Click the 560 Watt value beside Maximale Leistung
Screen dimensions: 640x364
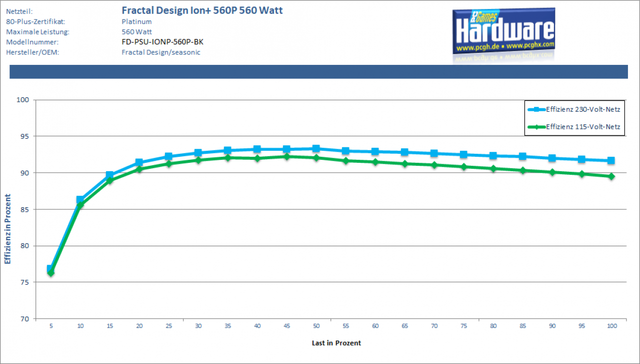coord(136,31)
